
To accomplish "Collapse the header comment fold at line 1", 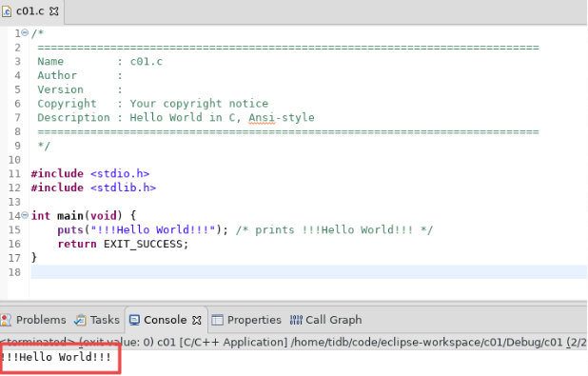I will (25, 32).
